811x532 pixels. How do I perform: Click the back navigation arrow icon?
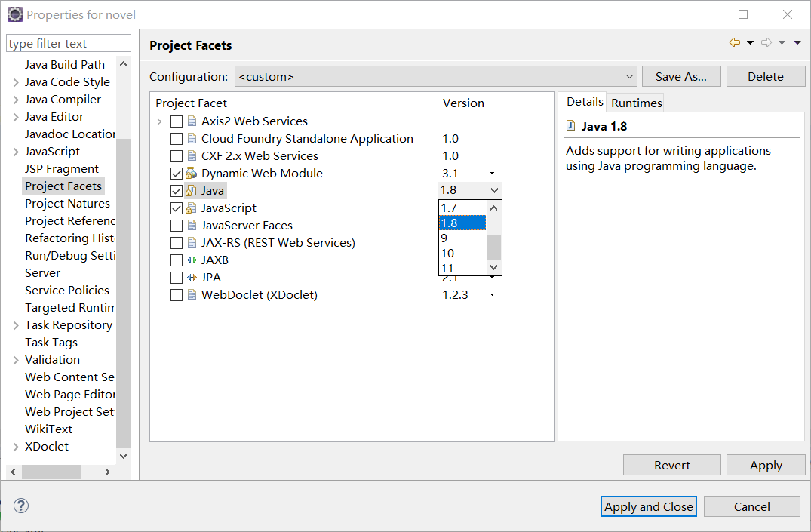coord(734,43)
